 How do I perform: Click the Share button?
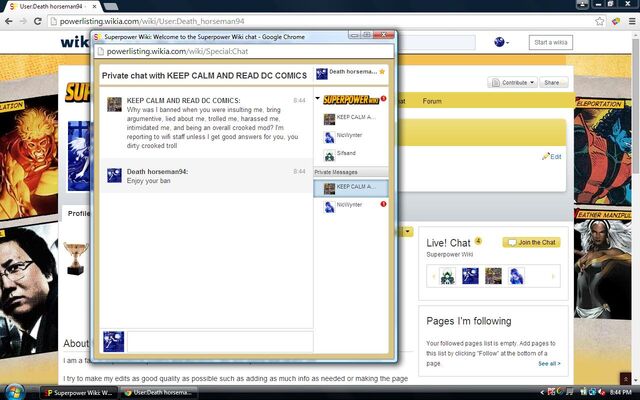pos(553,82)
